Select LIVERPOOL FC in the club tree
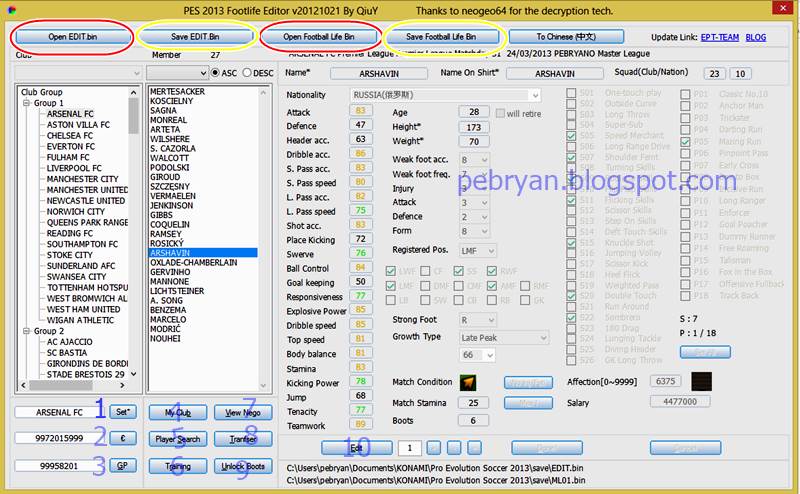 click(x=74, y=168)
